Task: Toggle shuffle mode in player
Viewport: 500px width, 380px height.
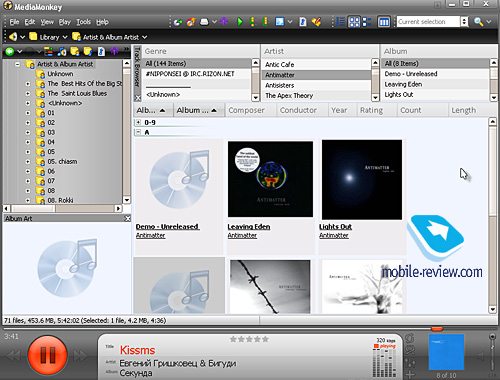Action: (410, 351)
